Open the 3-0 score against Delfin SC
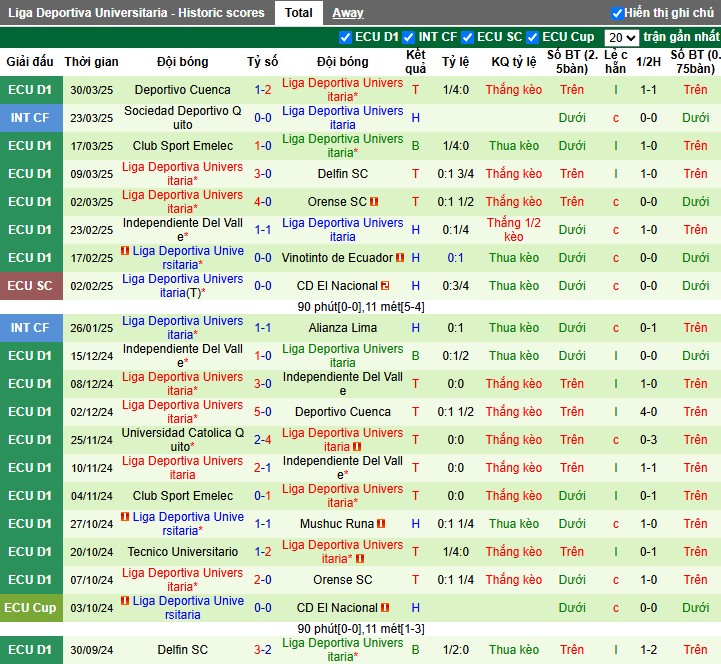Screen dimensions: 721x664 [x=263, y=174]
